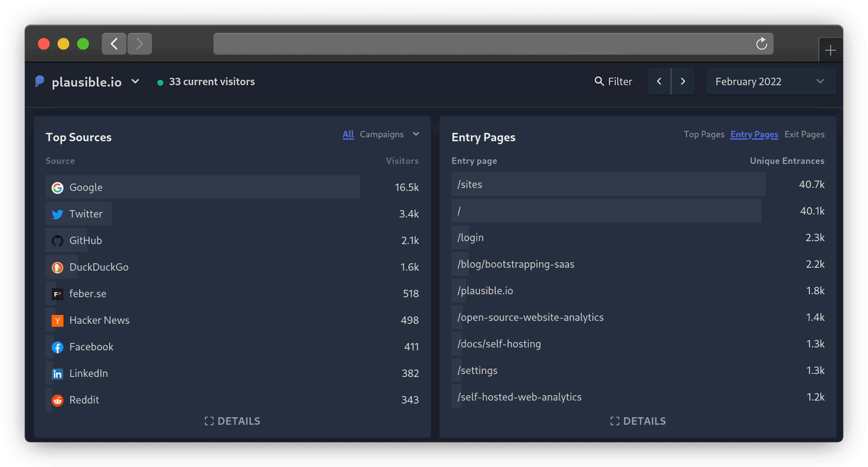Click the Google source icon
This screenshot has height=467, width=868.
tap(58, 188)
